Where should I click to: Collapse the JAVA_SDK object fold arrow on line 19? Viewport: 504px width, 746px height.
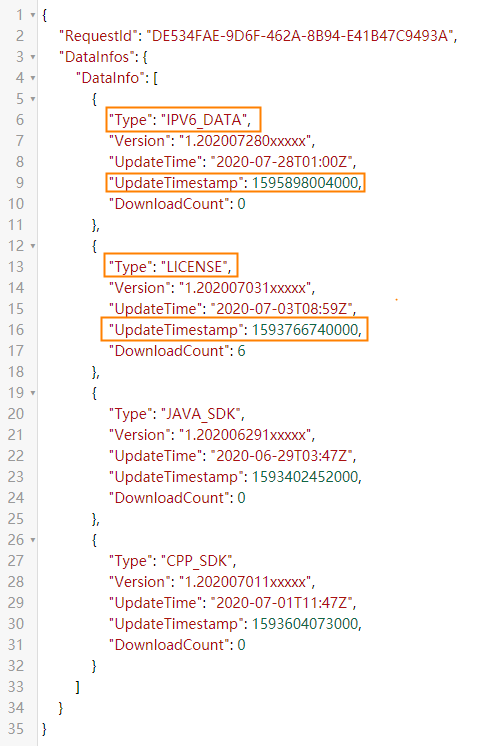point(33,393)
